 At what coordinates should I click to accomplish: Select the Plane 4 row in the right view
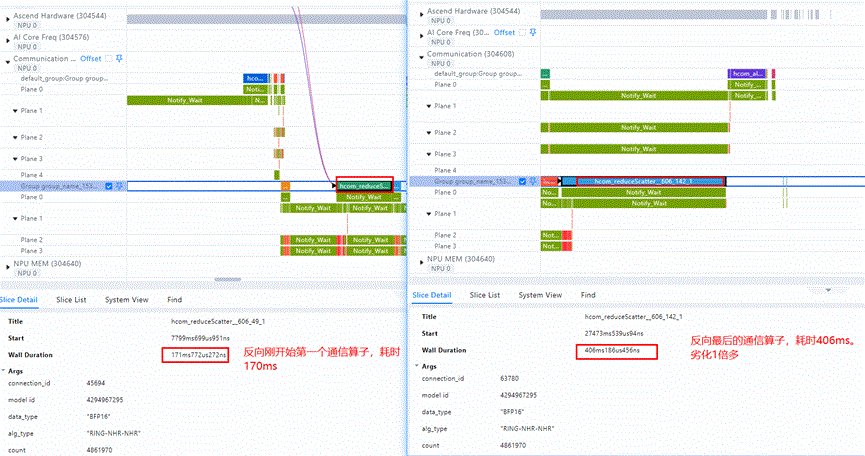point(445,170)
